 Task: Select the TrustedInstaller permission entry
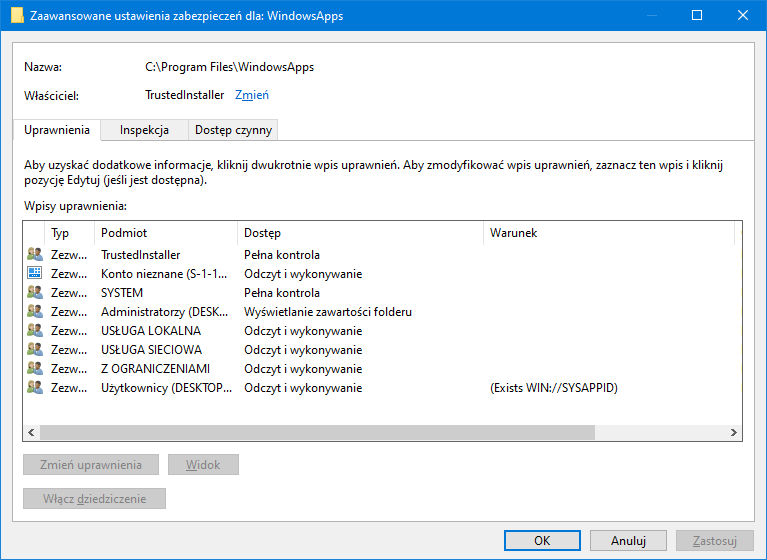(383, 254)
